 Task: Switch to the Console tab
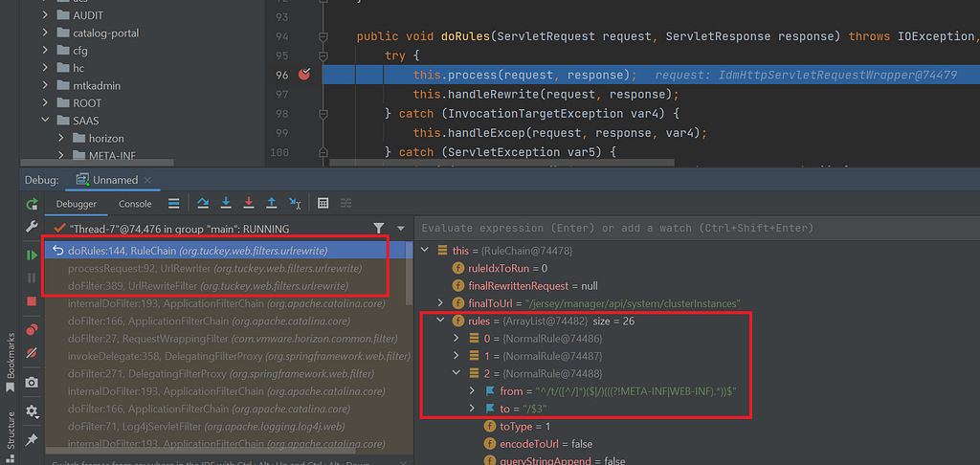[x=135, y=204]
